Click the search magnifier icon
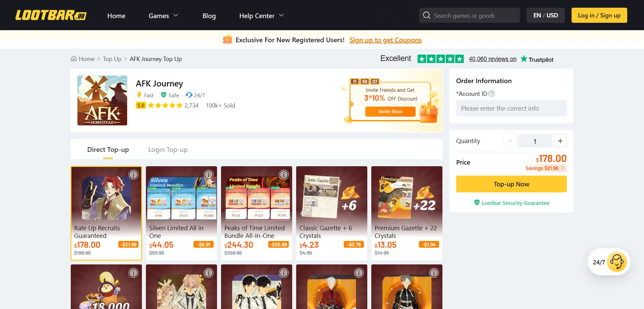 coord(427,15)
